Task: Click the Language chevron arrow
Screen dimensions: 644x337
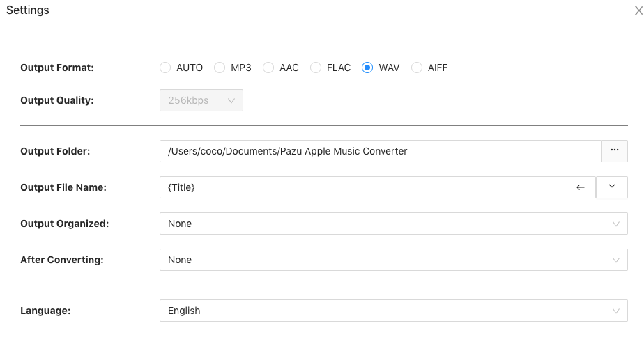Action: point(615,311)
